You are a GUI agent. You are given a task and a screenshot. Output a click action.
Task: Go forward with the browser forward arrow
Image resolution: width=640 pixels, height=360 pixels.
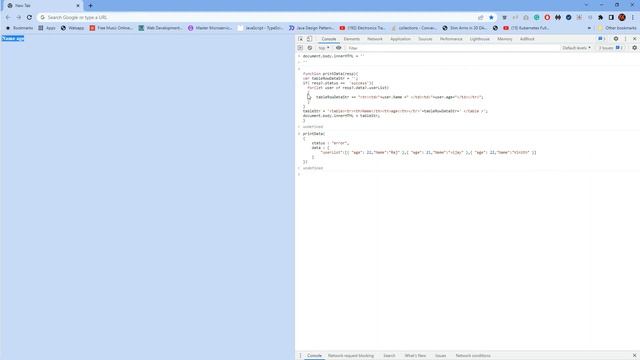(19, 18)
